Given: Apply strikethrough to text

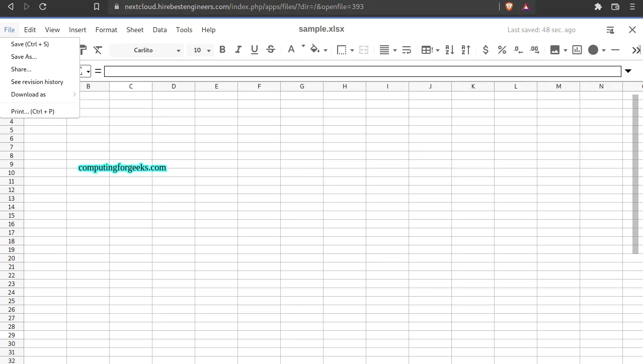Looking at the screenshot, I should click(271, 50).
